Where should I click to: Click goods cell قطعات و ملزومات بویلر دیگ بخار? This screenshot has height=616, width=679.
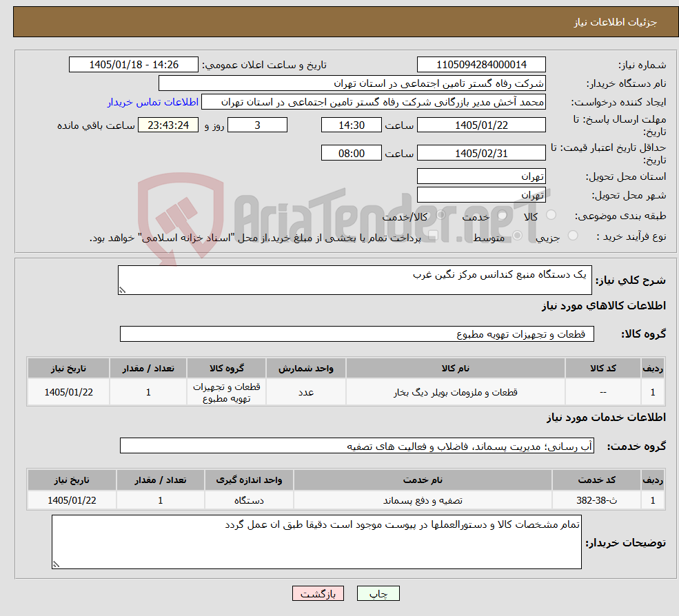point(455,392)
